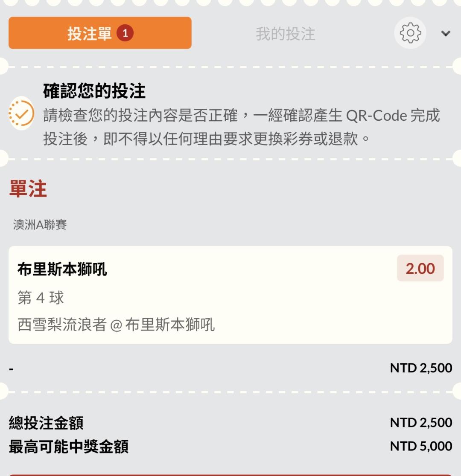This screenshot has width=461, height=476.
Task: Select the 布里斯本獅吼 selection name
Action: click(62, 269)
